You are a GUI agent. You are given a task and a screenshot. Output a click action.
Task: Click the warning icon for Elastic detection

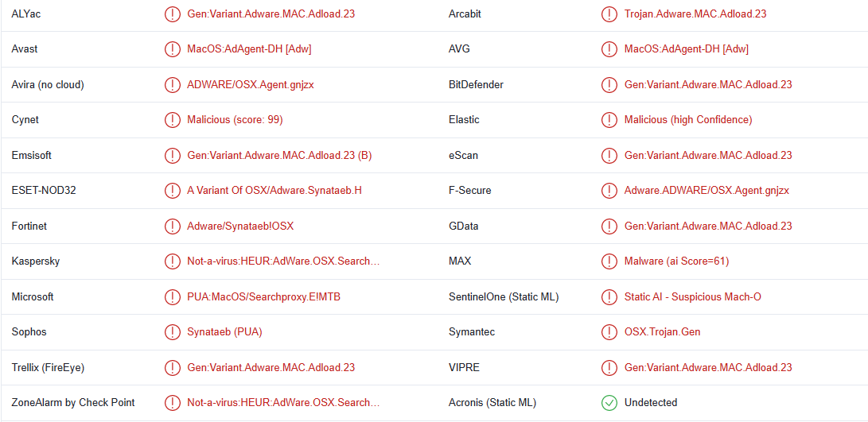point(609,120)
